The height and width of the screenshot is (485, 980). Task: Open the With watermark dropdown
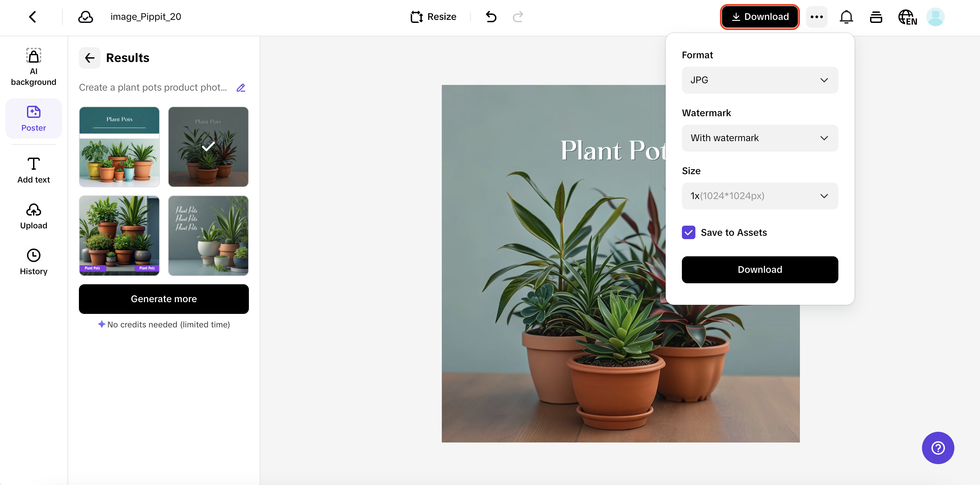pos(759,138)
